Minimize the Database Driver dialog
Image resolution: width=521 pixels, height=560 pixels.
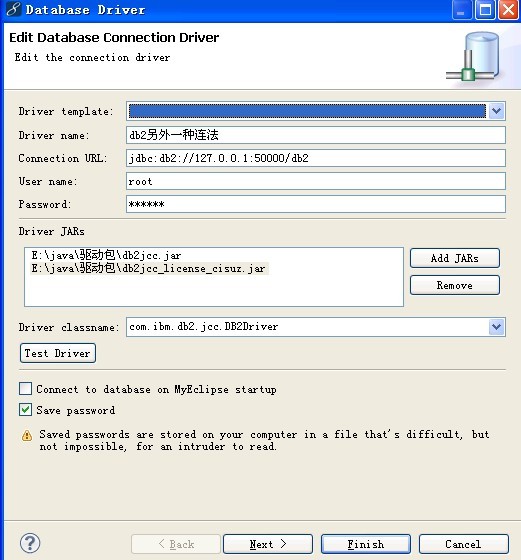462,10
